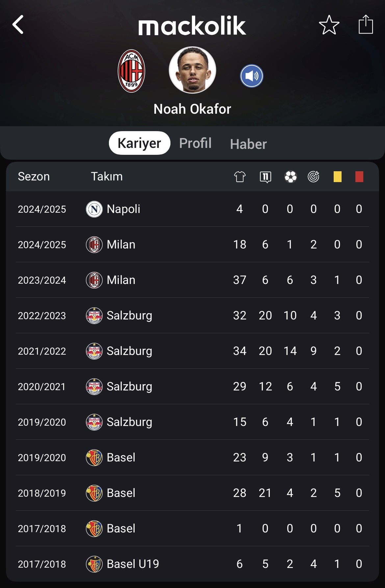Tap the goals ball column icon
Image resolution: width=385 pixels, height=588 pixels.
point(291,176)
